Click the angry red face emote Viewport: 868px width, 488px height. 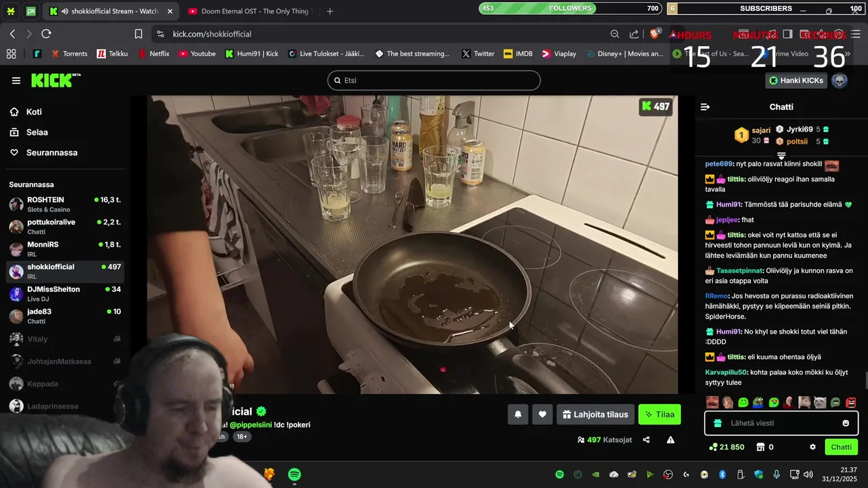851,403
